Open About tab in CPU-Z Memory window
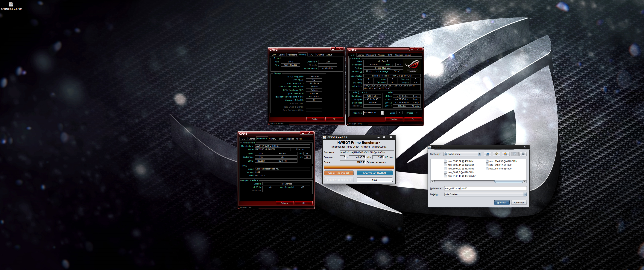This screenshot has height=270, width=644. pos(329,55)
